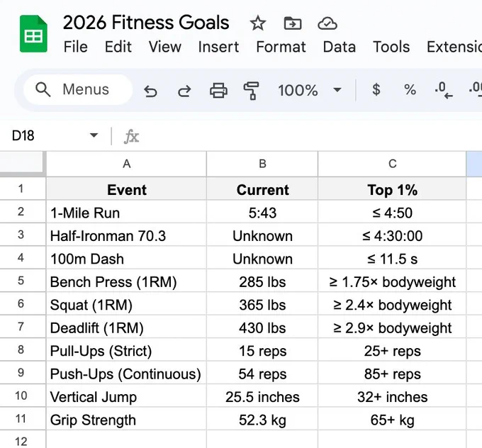
Task: Open the Google Sheets home icon
Action: click(x=33, y=34)
